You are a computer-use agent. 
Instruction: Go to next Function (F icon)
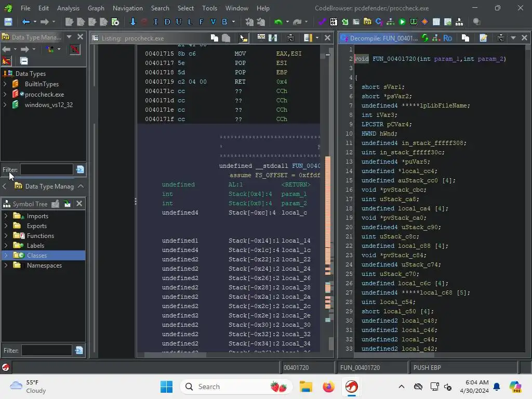[x=201, y=22]
